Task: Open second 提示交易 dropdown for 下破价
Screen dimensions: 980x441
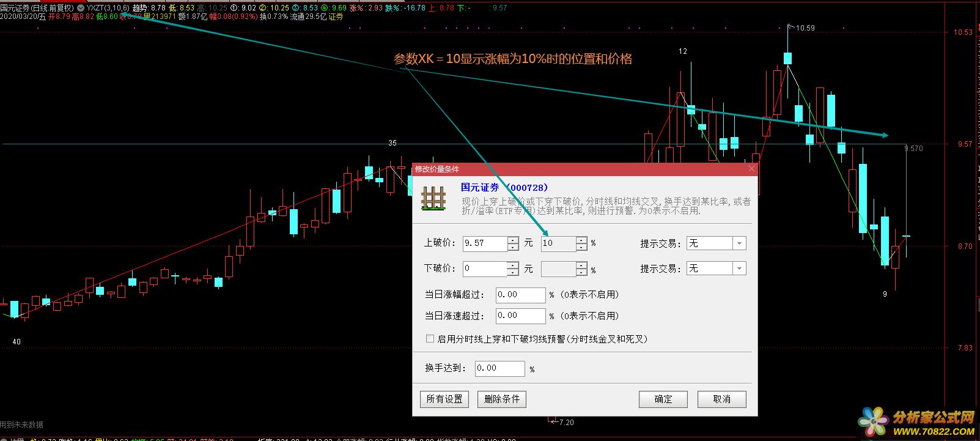Action: coord(739,269)
